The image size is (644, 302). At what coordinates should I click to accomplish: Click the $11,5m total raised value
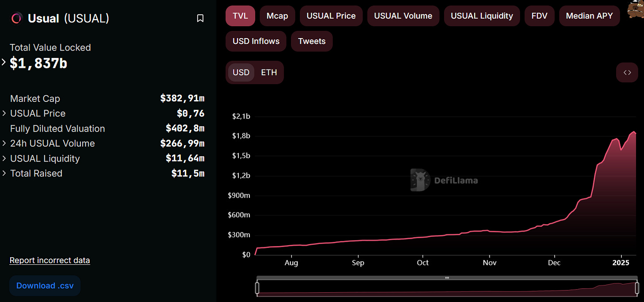click(x=188, y=174)
